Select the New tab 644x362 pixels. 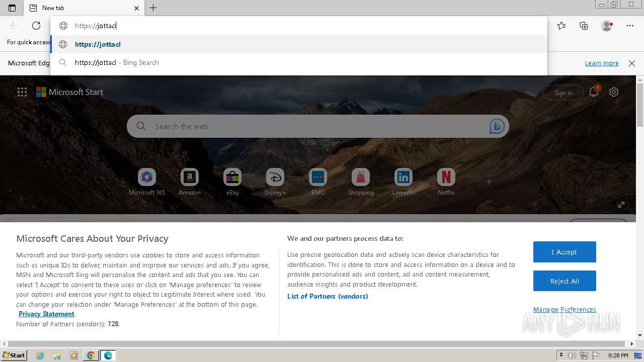point(85,8)
